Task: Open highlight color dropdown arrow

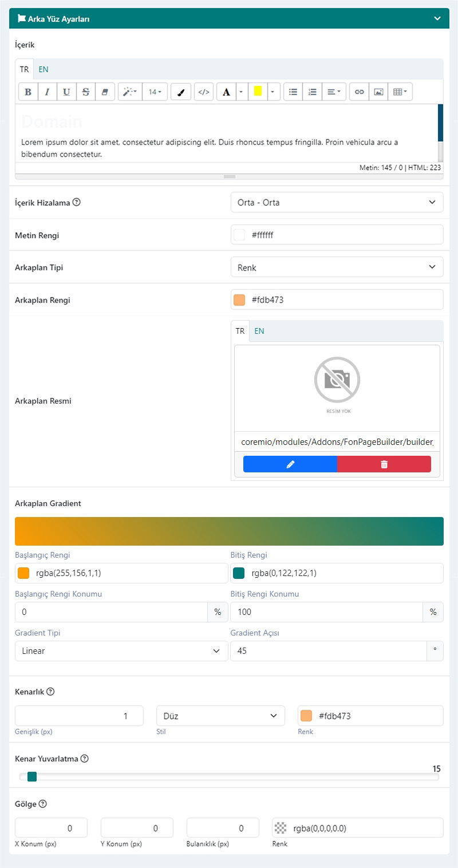Action: tap(274, 92)
